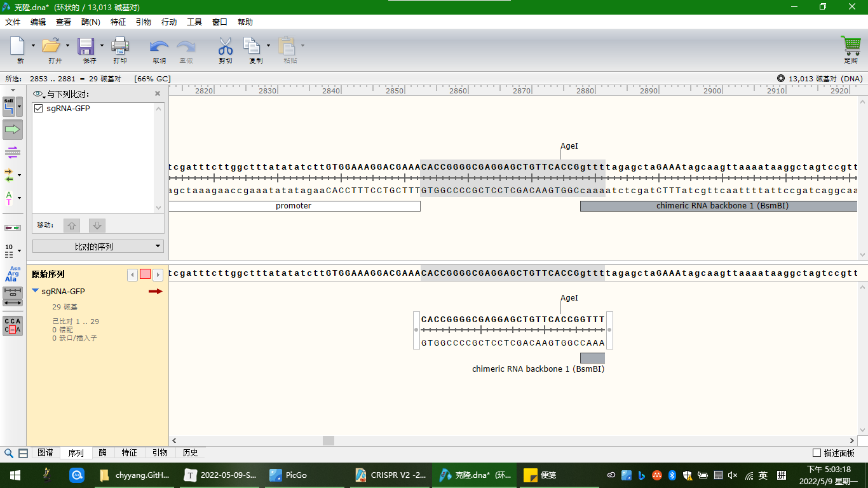
Task: Click the move up (移动) arrow button
Action: point(72,226)
